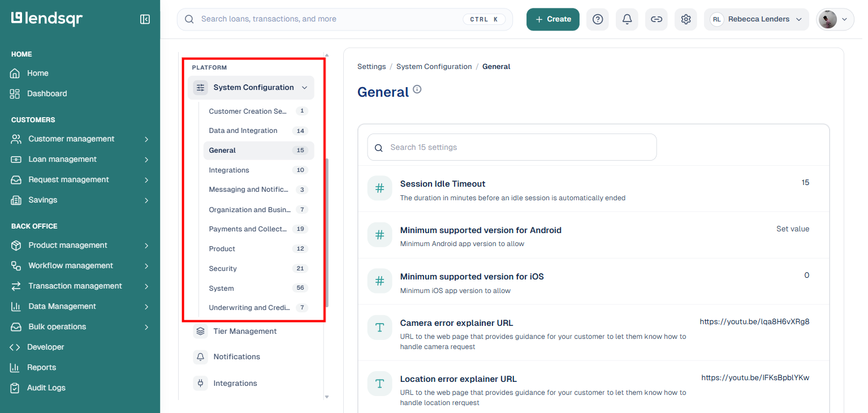The width and height of the screenshot is (868, 413).
Task: Click the Create button
Action: (553, 19)
